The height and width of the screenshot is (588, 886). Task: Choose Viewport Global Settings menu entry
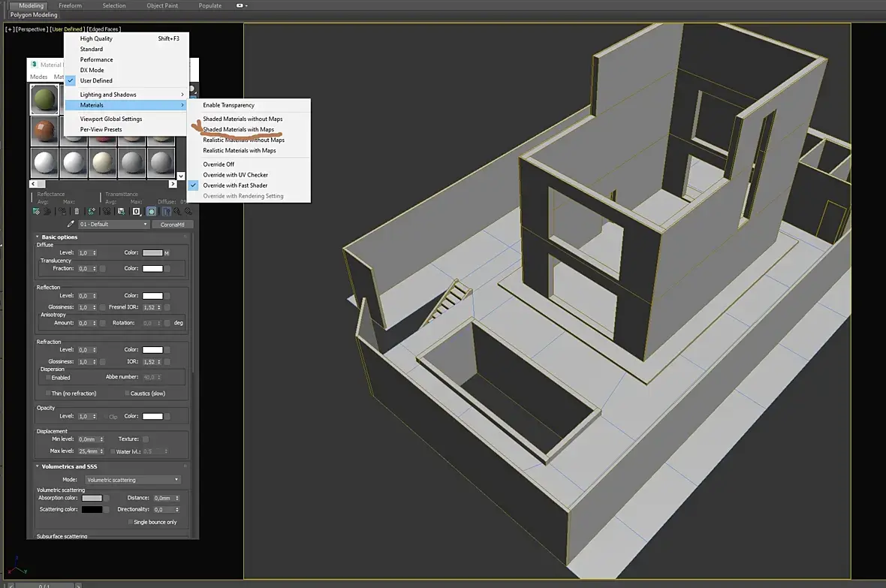[111, 119]
